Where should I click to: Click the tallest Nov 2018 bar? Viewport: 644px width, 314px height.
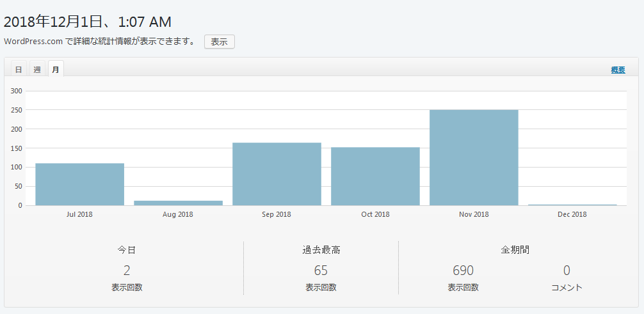(x=474, y=157)
